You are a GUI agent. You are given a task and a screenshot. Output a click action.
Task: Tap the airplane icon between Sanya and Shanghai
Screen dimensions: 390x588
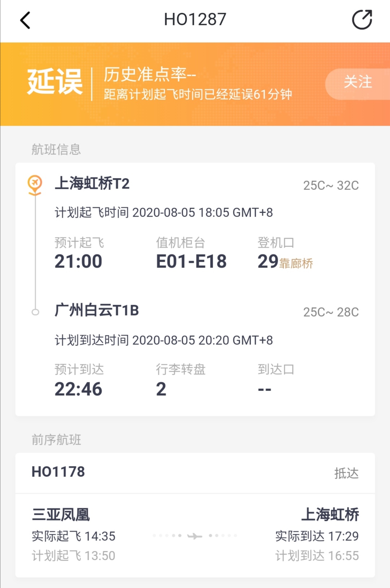click(195, 536)
